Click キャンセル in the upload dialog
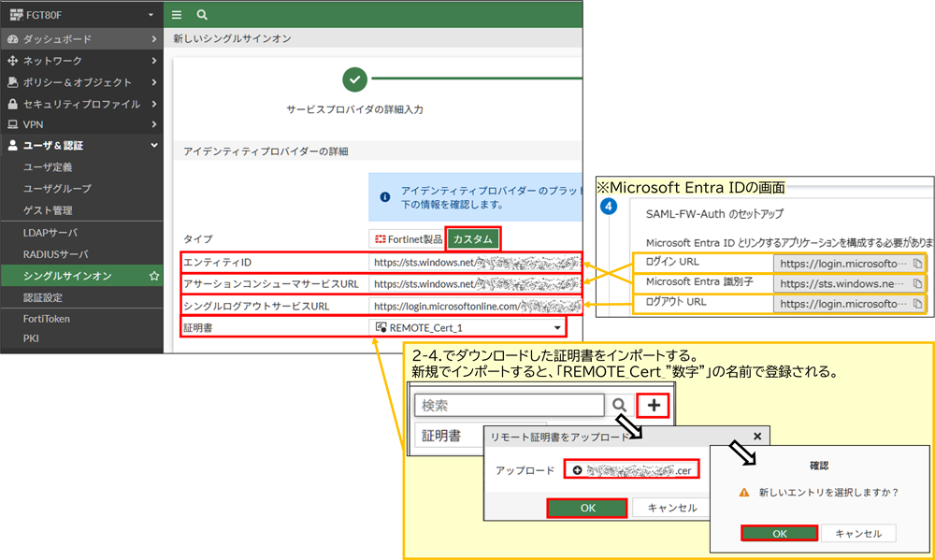Viewport: 935px width, 560px height. point(672,509)
